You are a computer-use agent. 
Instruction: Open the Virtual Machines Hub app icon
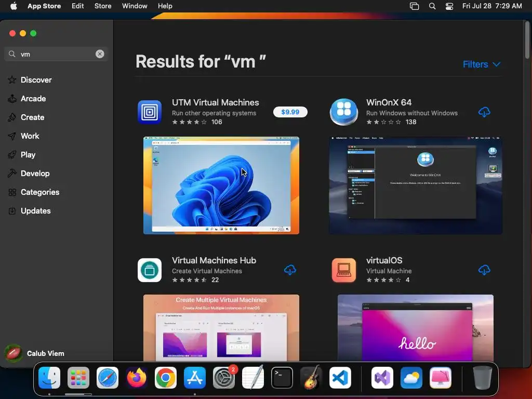pos(150,270)
